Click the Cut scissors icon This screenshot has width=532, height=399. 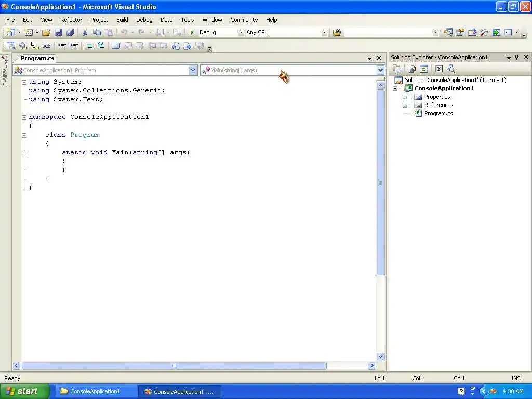tap(85, 33)
